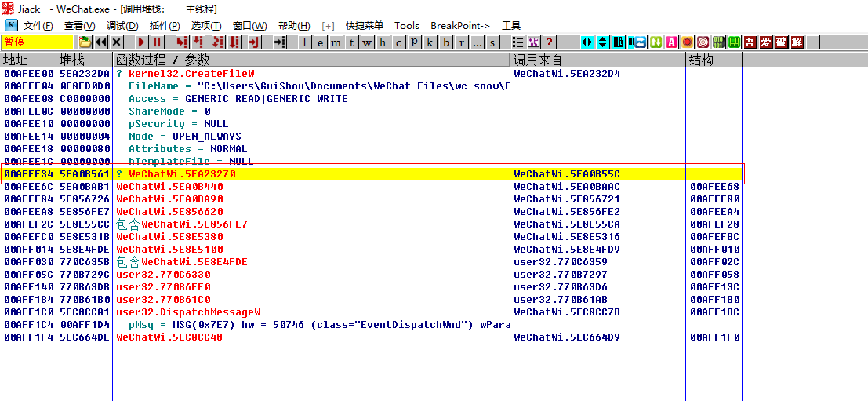
Task: Click the green window layout icon
Action: [735, 42]
